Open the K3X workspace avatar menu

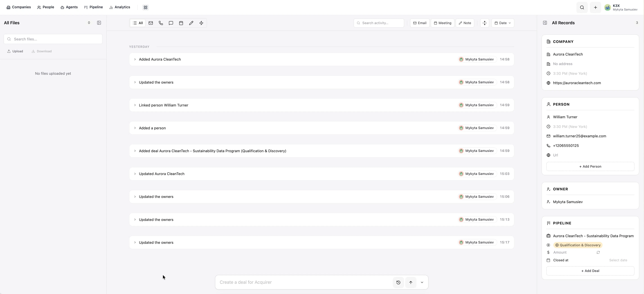click(607, 7)
